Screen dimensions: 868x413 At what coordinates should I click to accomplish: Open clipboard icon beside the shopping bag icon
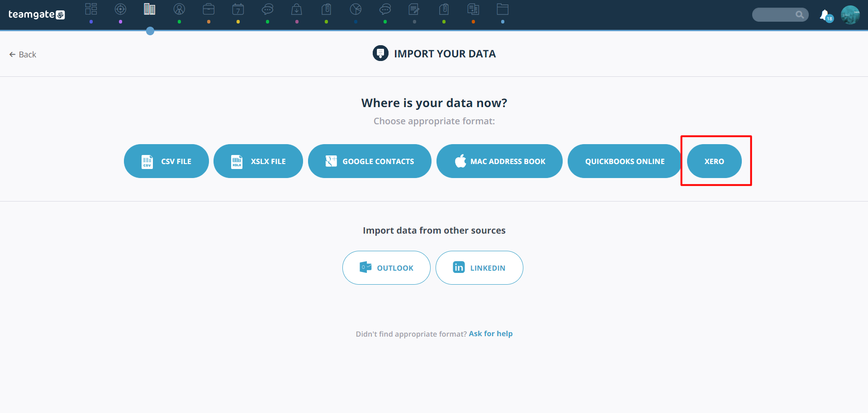coord(326,9)
